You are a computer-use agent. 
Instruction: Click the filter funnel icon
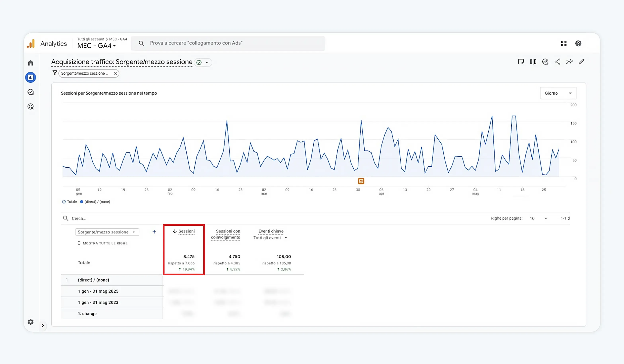coord(55,73)
